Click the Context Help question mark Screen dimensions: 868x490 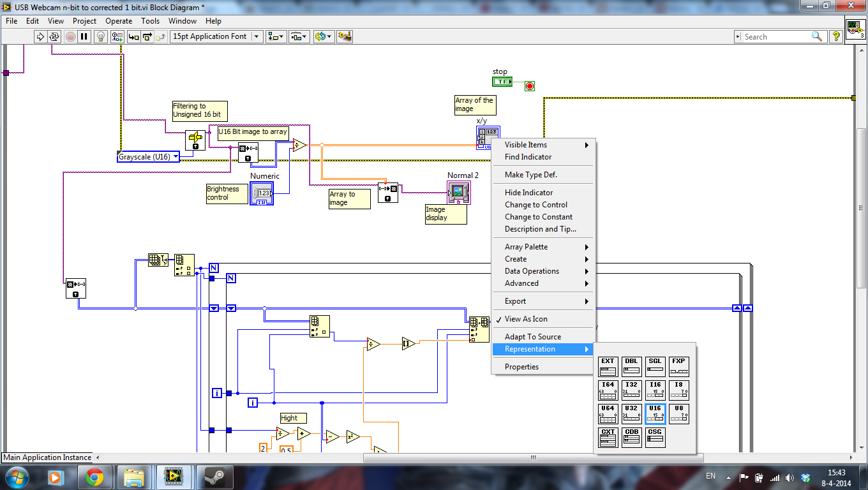pos(835,36)
